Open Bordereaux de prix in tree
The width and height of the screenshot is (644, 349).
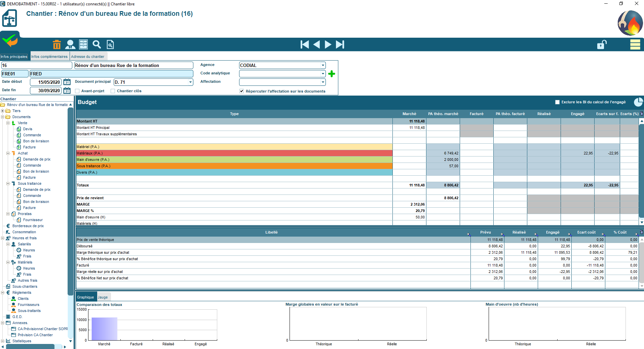tap(28, 226)
